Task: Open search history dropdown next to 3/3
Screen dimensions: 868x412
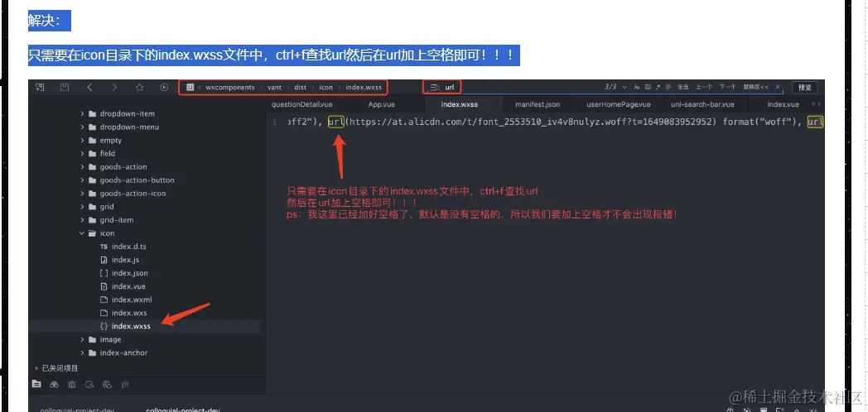Action: [625, 88]
